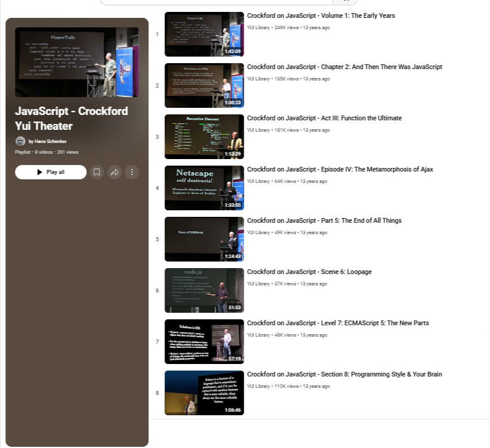This screenshot has height=448, width=490.
Task: Share the playlist using the arrow icon
Action: [x=114, y=172]
